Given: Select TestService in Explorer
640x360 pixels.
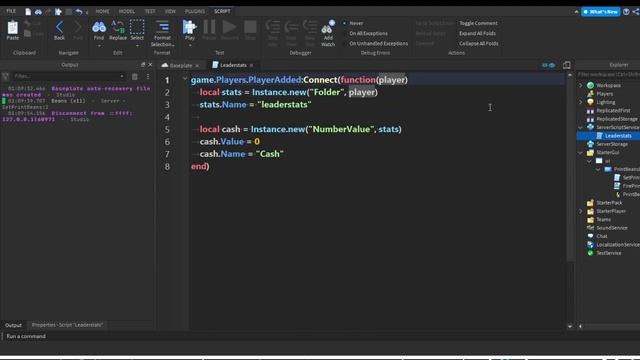Looking at the screenshot, I should click(608, 253).
